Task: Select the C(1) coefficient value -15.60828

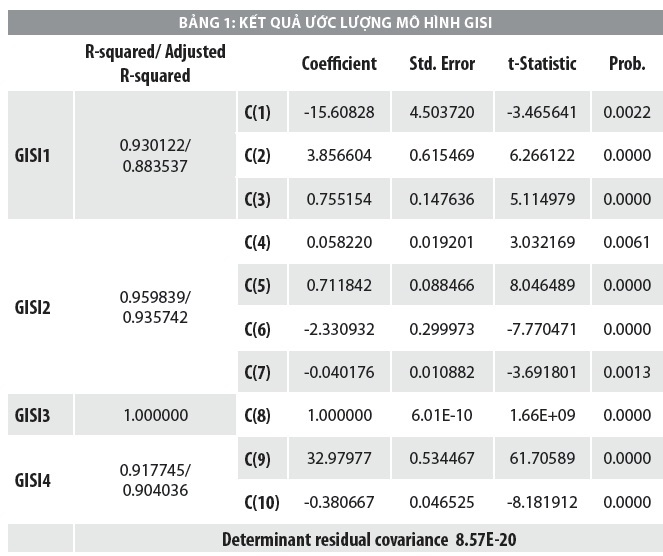Action: [x=339, y=112]
